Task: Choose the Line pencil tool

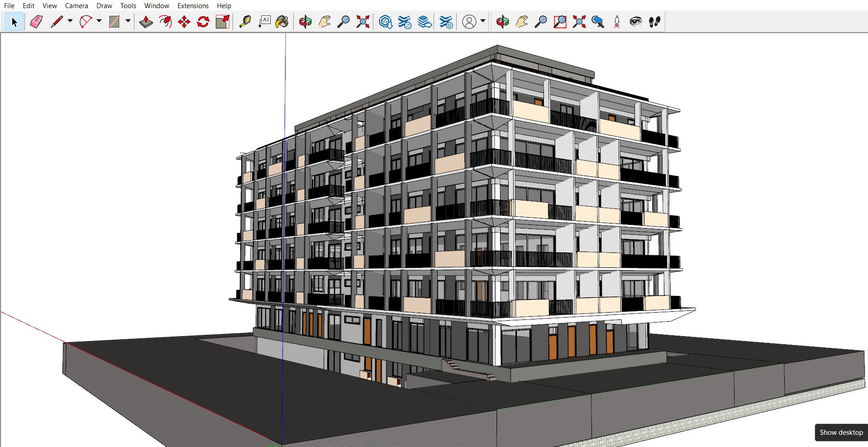Action: tap(57, 22)
